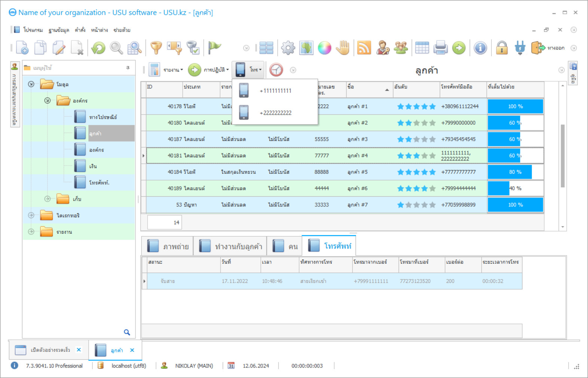Click the 80 % progress bar cell
Image resolution: width=588 pixels, height=378 pixels.
tap(515, 172)
